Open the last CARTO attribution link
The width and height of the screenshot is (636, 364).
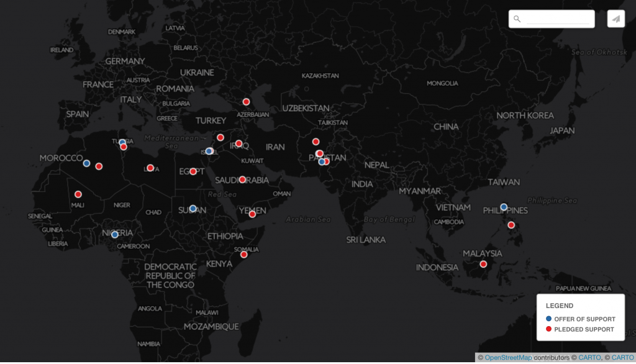(x=622, y=358)
